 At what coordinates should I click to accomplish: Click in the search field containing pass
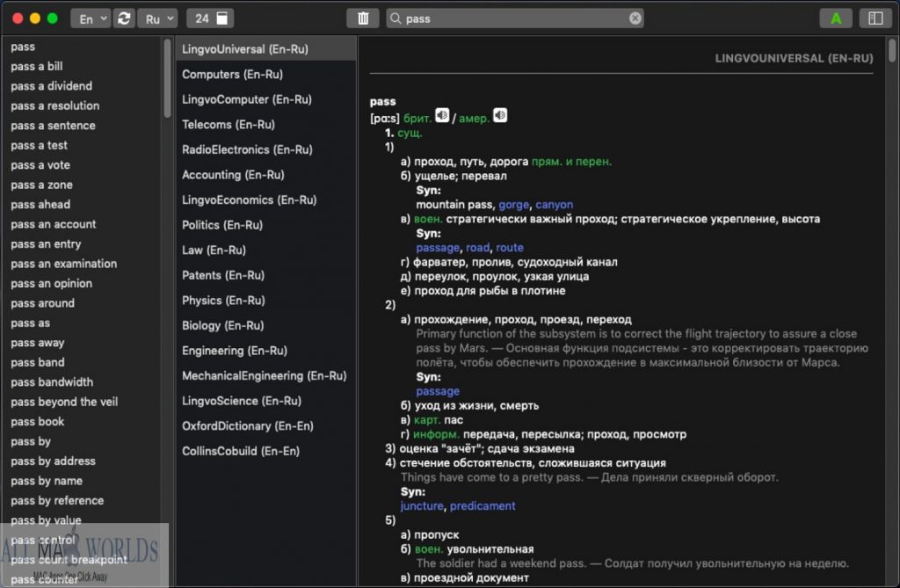[x=514, y=18]
